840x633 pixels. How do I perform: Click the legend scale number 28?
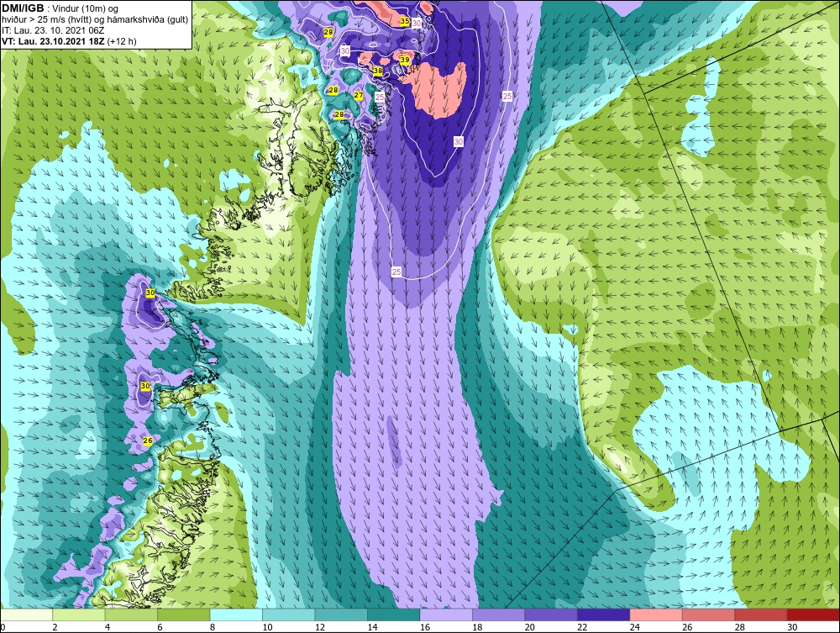point(740,627)
